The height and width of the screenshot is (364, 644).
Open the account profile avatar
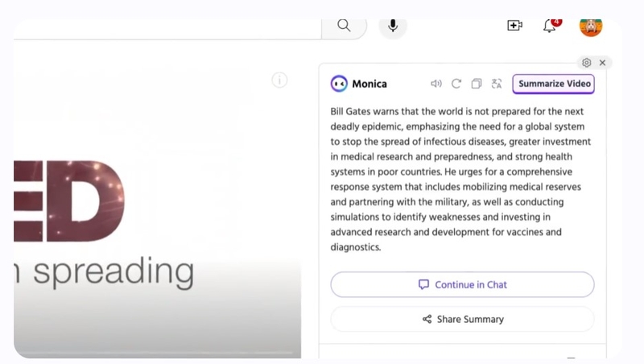click(591, 26)
